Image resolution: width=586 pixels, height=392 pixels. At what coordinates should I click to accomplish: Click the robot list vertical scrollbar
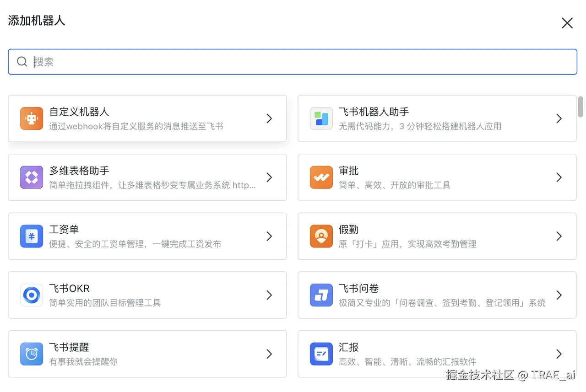pyautogui.click(x=581, y=106)
